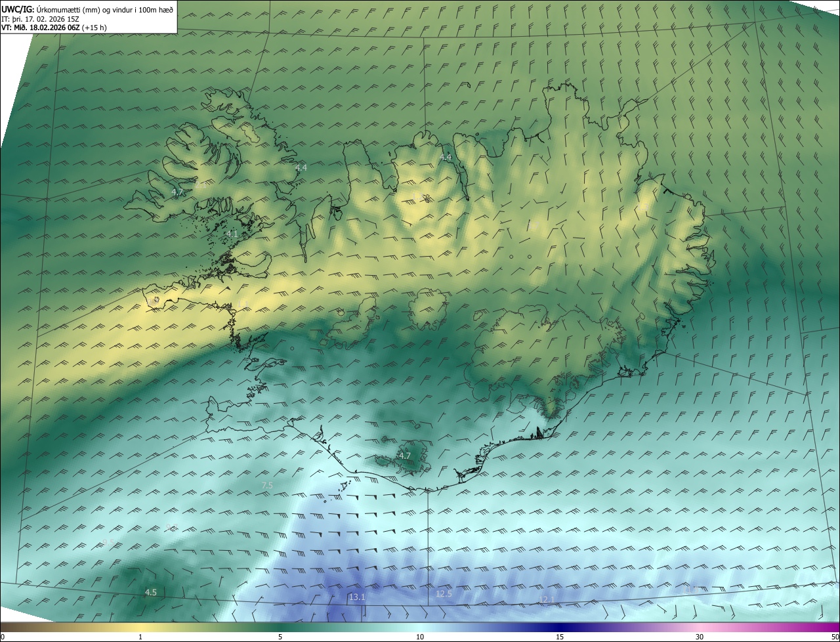Click the 4.4 label near Eyjafjörður in the north
Image resolution: width=840 pixels, height=642 pixels.
446,158
